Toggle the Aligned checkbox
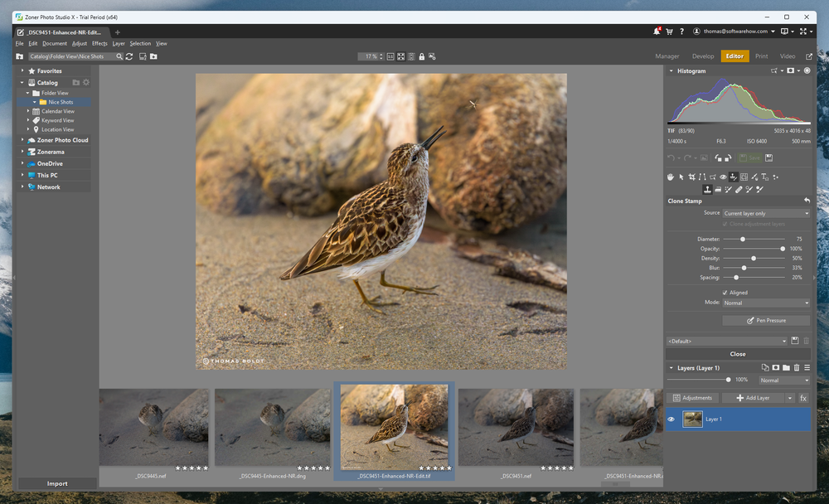This screenshot has height=504, width=829. pos(725,293)
